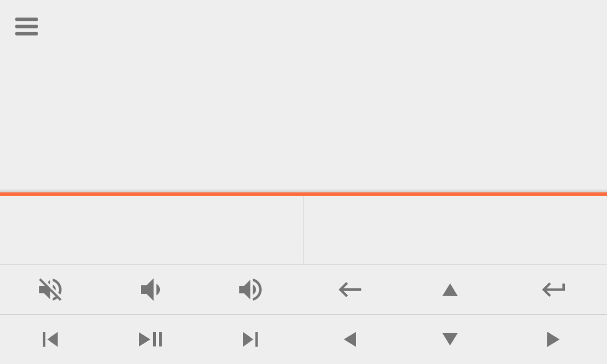Viewport: 607px width, 364px height.
Task: Unmute sound via the mute speaker icon
Action: 50,290
